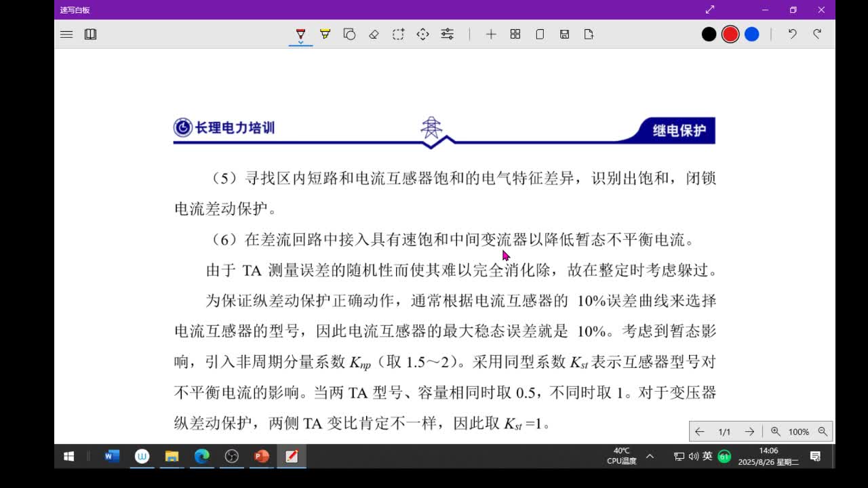Image resolution: width=868 pixels, height=488 pixels.
Task: Select the move/pan tool
Action: (422, 34)
